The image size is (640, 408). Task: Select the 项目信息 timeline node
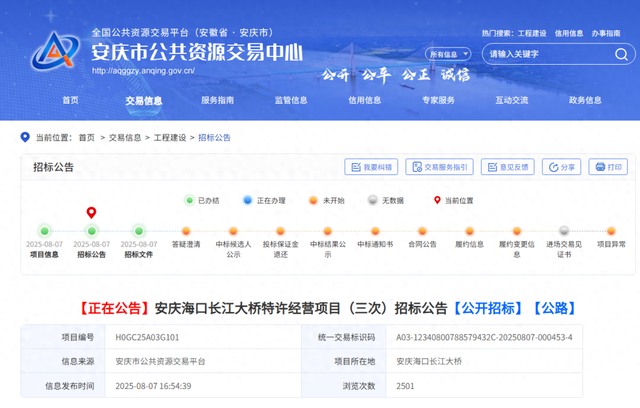click(x=44, y=231)
